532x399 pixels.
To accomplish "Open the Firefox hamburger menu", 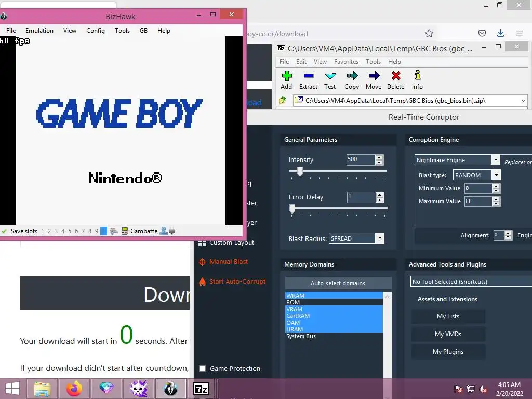I will [x=520, y=33].
